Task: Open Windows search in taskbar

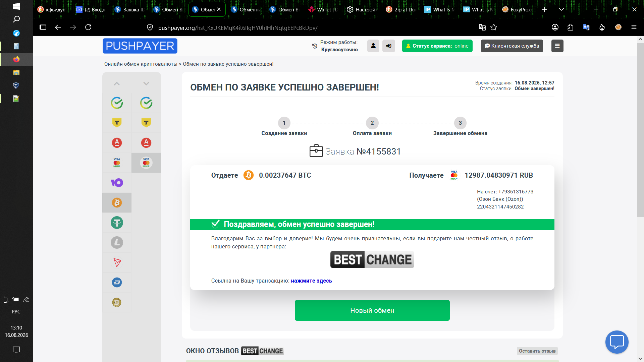Action: 16,19
